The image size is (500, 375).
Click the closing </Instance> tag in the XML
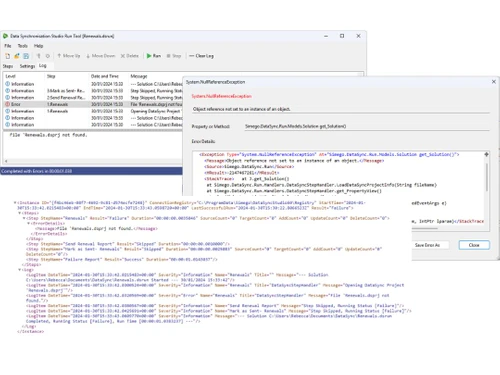coord(31,331)
